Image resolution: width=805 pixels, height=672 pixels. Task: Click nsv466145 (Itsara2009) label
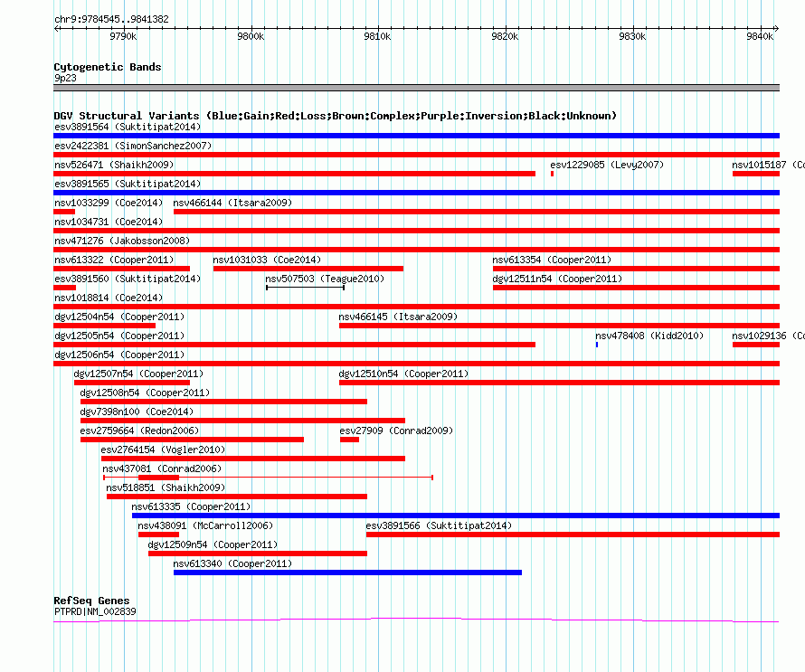[x=398, y=317]
